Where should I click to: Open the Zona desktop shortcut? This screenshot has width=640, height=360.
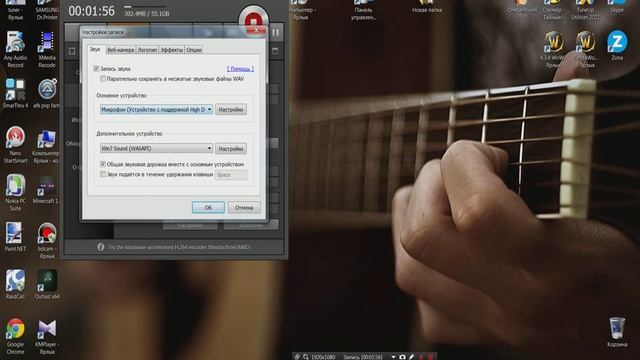617,45
